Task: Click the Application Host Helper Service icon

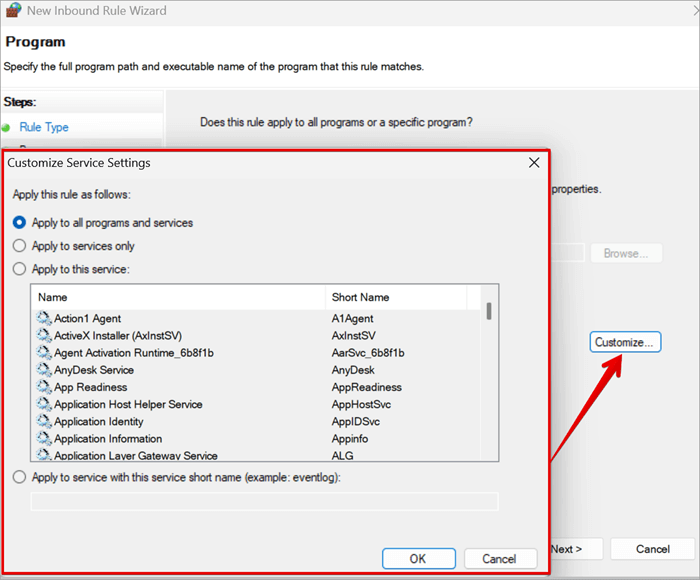Action: point(44,404)
